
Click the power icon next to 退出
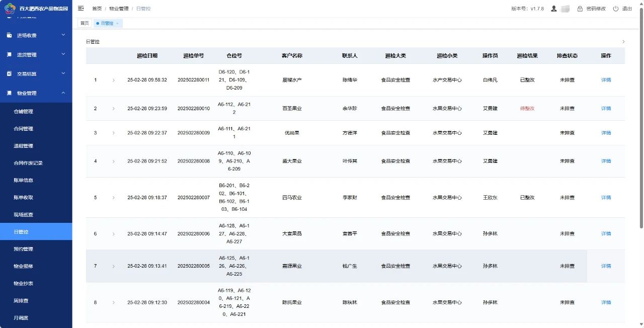(615, 9)
